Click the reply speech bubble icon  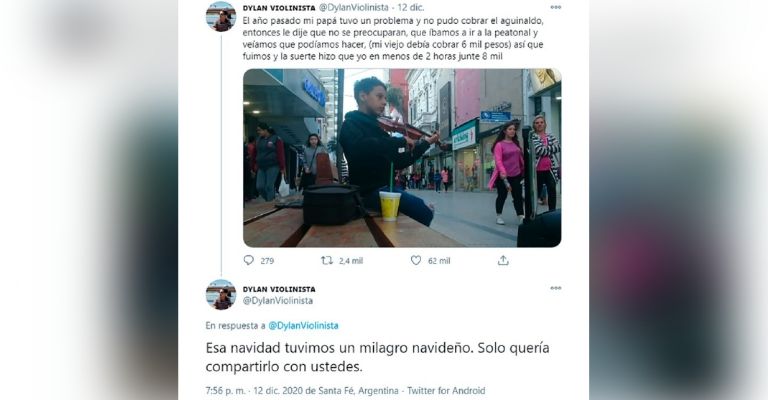coord(249,260)
